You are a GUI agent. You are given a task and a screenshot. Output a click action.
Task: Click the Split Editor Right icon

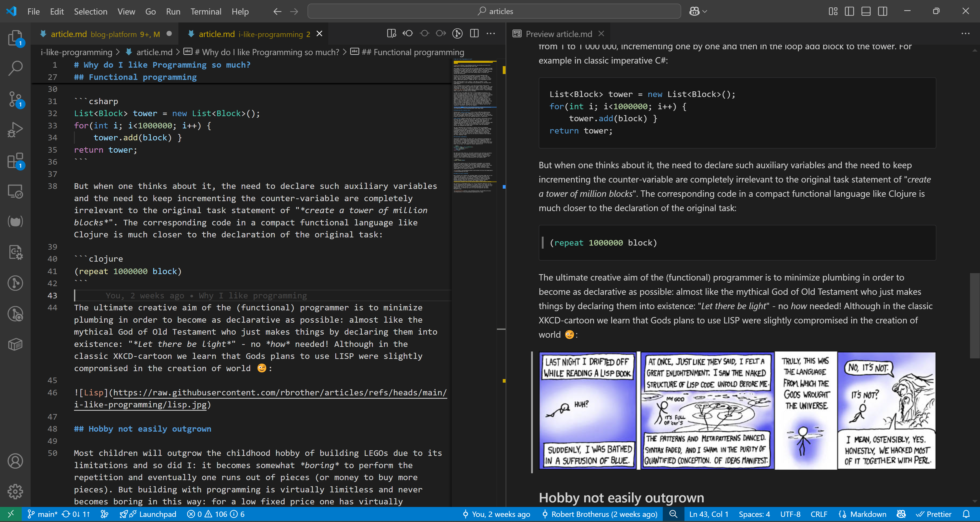click(x=474, y=33)
